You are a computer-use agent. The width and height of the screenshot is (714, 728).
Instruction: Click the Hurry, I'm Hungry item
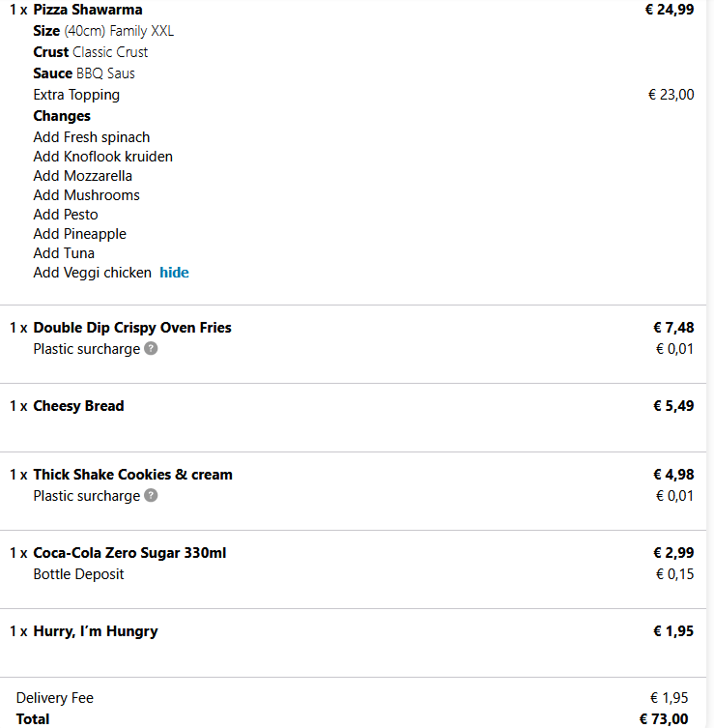coord(95,631)
